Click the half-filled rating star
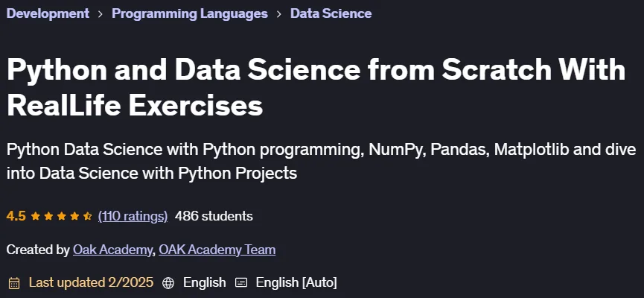This screenshot has width=644, height=298. [88, 216]
